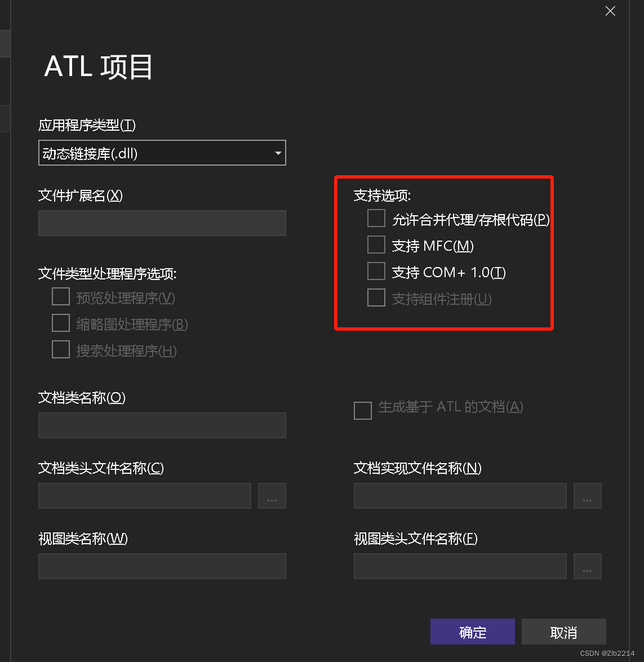Click 取消 to cancel the dialog
Viewport: 644px width, 662px height.
[563, 632]
